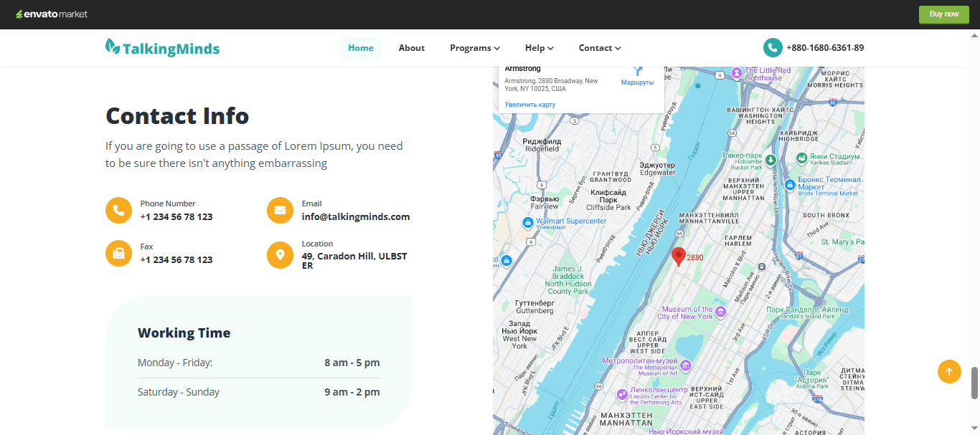The image size is (980, 435).
Task: Click the teal phone icon in header
Action: 773,48
